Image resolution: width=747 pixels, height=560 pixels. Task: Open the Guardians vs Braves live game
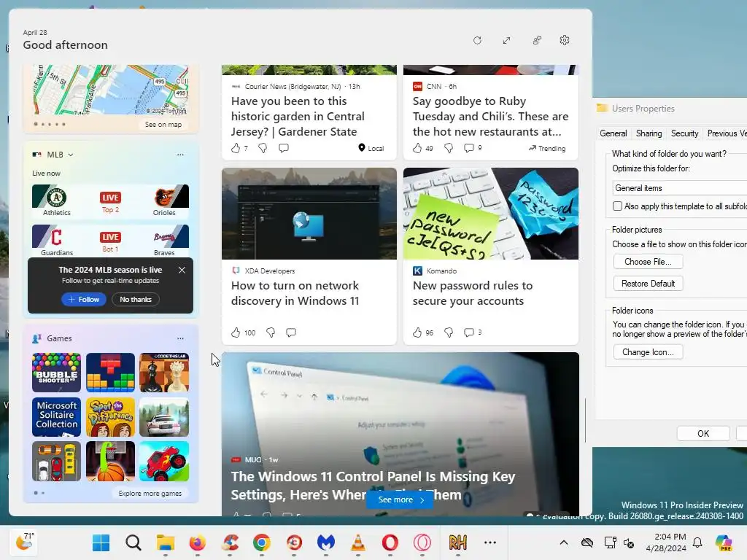click(111, 241)
